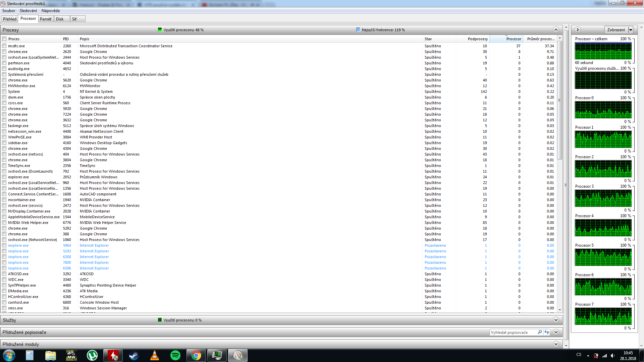The image size is (644, 362).
Task: Open VLC media player from taskbar
Action: (x=155, y=355)
